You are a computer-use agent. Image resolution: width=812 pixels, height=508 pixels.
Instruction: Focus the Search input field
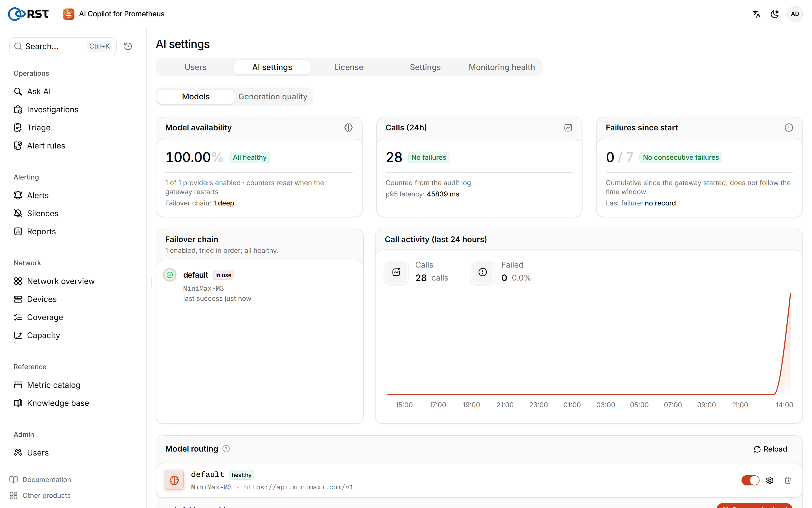pos(63,46)
